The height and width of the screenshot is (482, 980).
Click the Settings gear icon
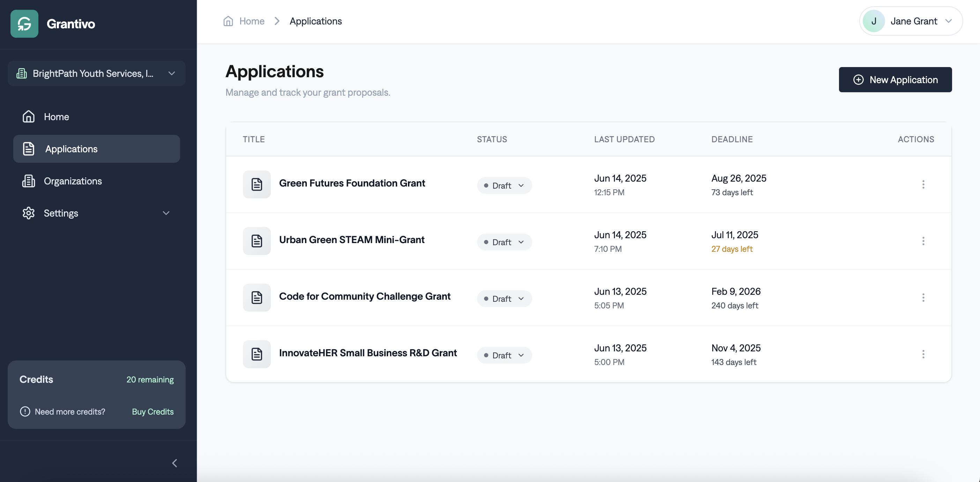28,213
